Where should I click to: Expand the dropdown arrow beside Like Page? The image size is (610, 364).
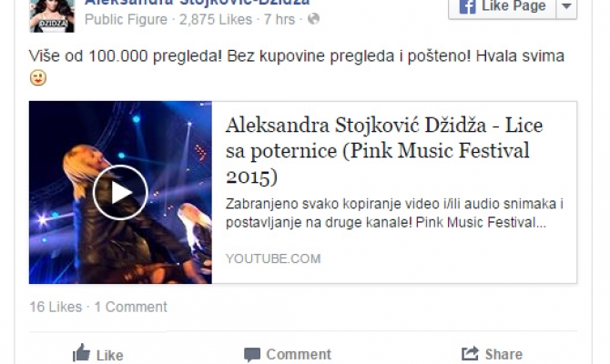567,6
